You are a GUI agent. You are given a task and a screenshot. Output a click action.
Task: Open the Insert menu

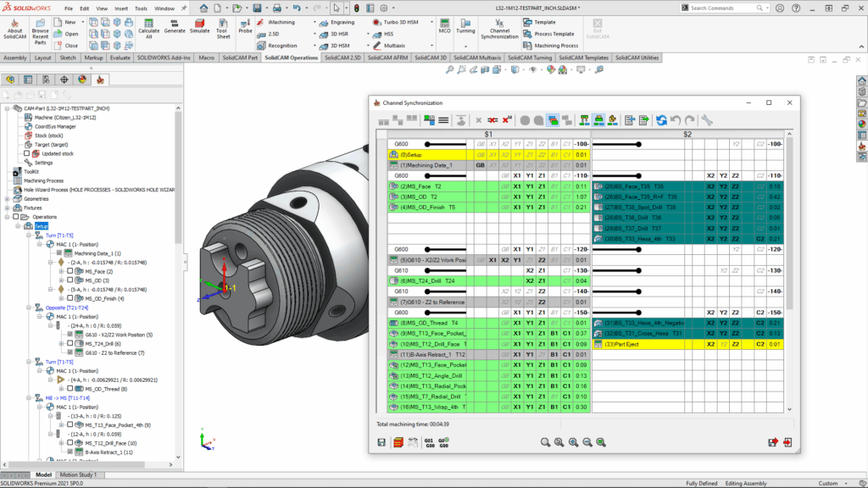coord(123,8)
